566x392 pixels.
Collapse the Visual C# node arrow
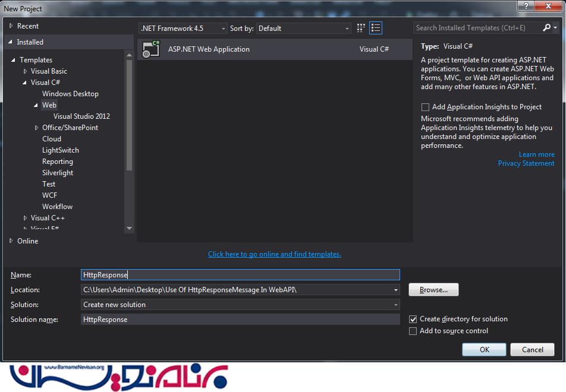point(24,83)
